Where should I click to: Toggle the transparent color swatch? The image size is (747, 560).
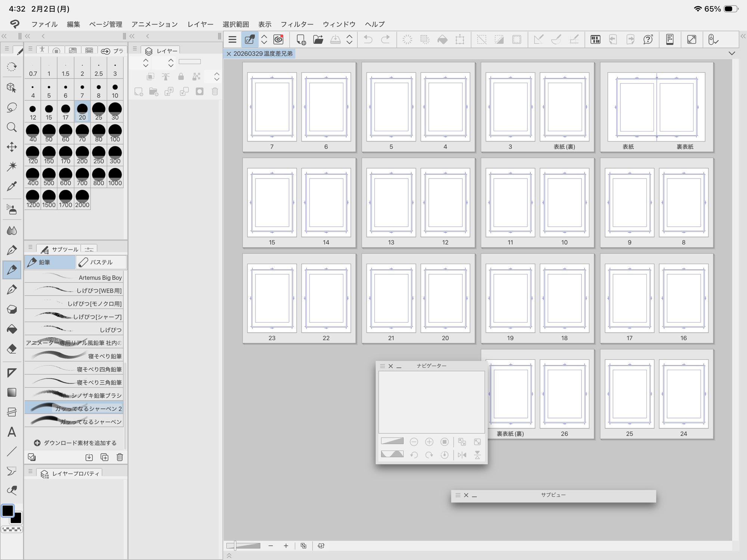click(12, 529)
